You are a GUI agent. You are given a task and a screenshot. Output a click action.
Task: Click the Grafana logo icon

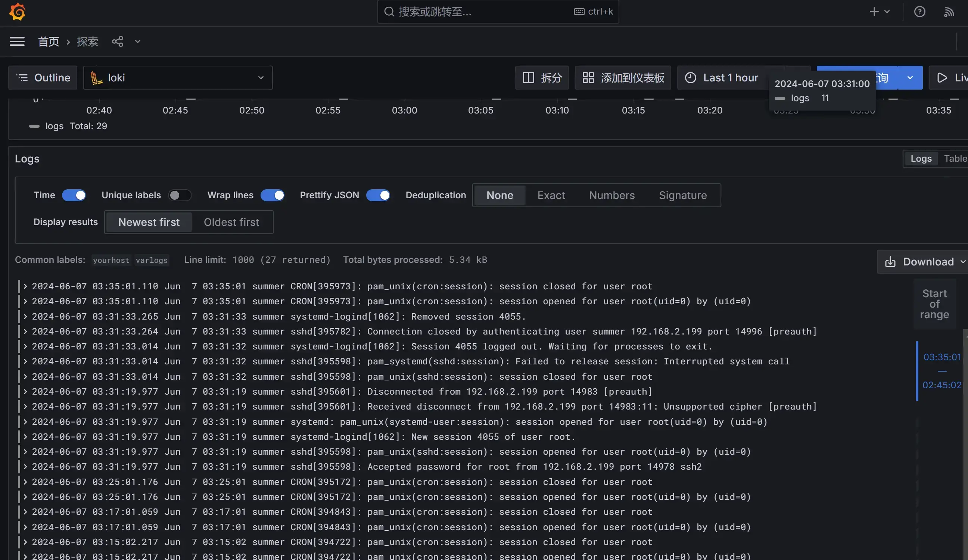(17, 12)
